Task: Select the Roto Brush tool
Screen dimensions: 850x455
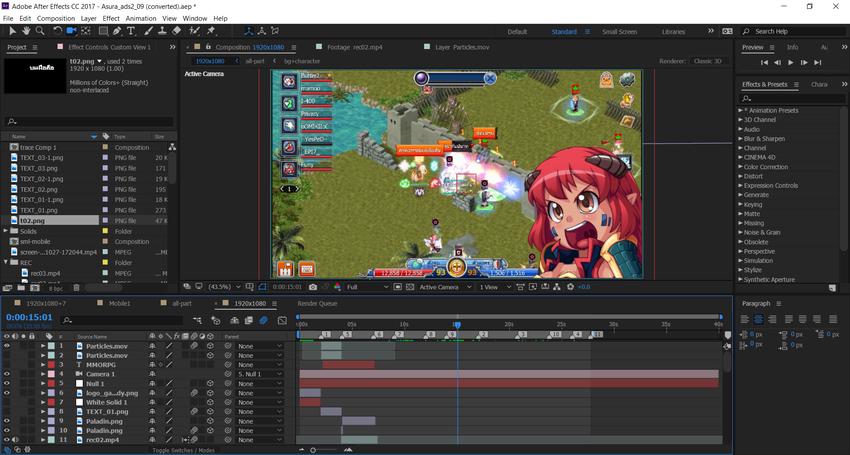Action: tap(195, 31)
